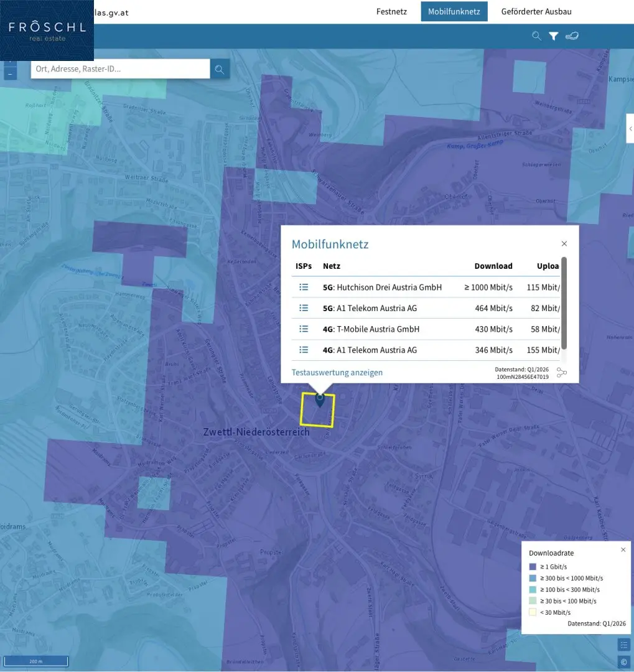Click the Testauswertung anzeigen link
This screenshot has width=634, height=672.
tap(337, 373)
